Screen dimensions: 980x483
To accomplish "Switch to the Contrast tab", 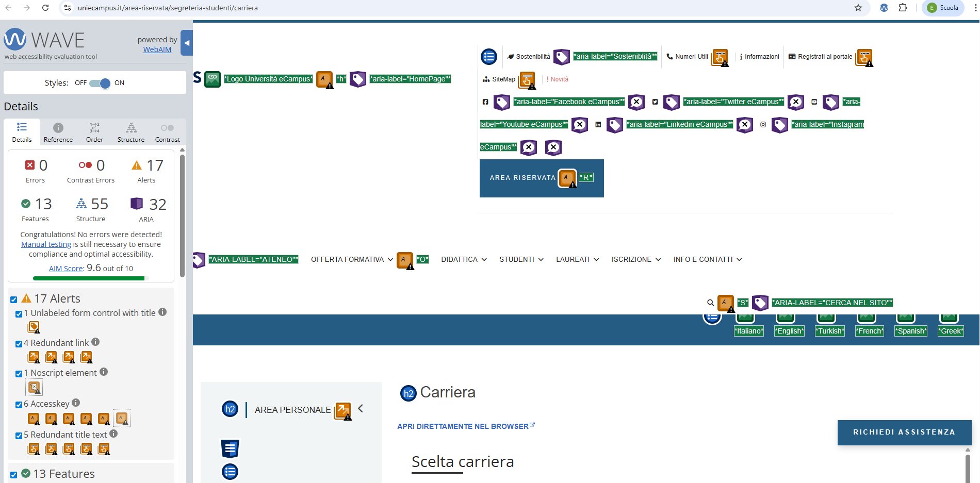I will (168, 132).
